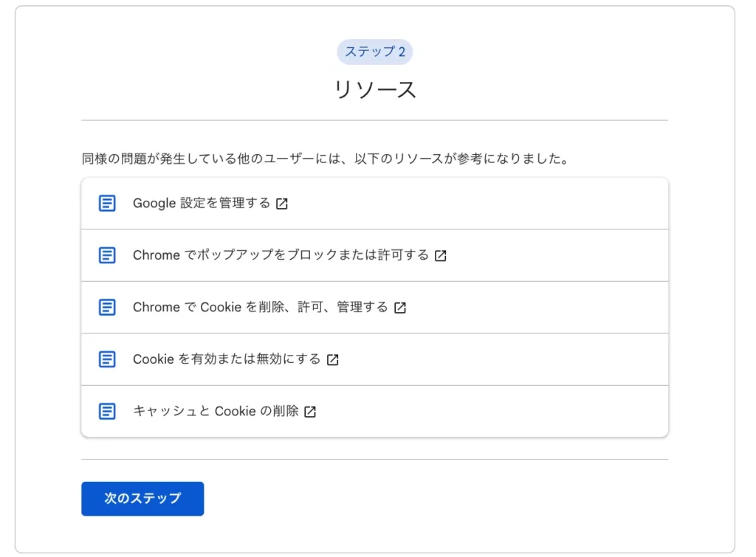Image resolution: width=756 pixels, height=557 pixels.
Task: Click document icon beside Google 設定を管理する
Action: (x=107, y=204)
